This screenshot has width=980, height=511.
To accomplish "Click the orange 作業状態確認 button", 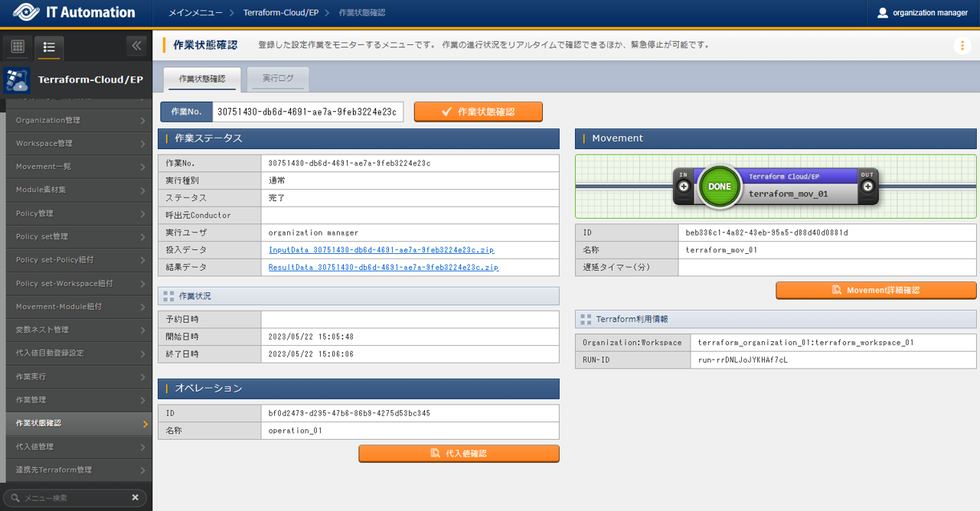I will coord(478,112).
